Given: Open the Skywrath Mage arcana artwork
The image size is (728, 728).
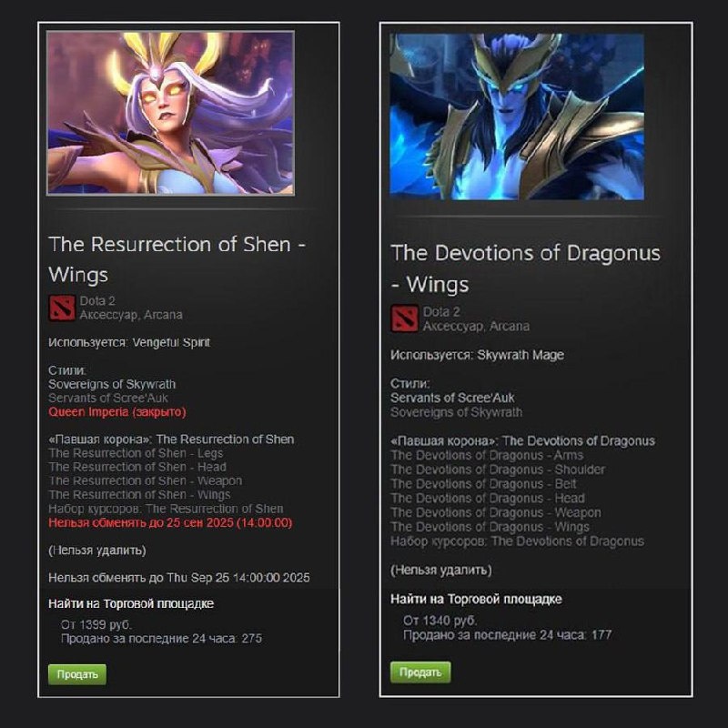Looking at the screenshot, I should point(517,116).
